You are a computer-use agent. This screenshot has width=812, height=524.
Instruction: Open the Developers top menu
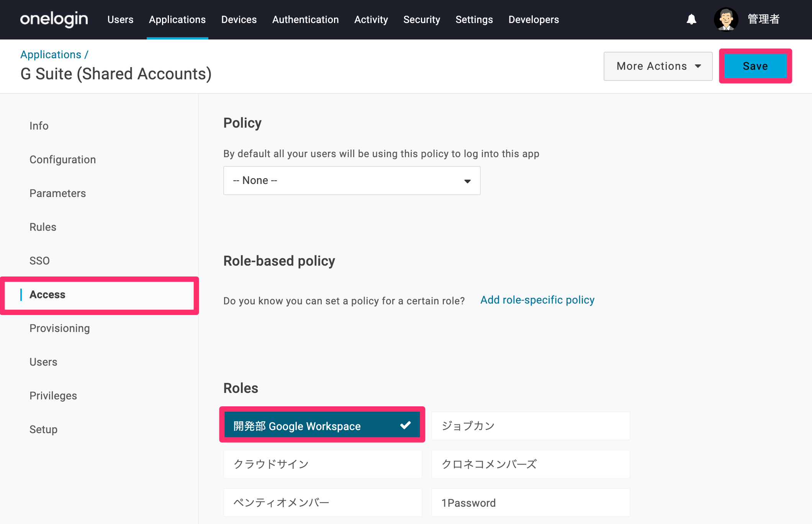534,20
